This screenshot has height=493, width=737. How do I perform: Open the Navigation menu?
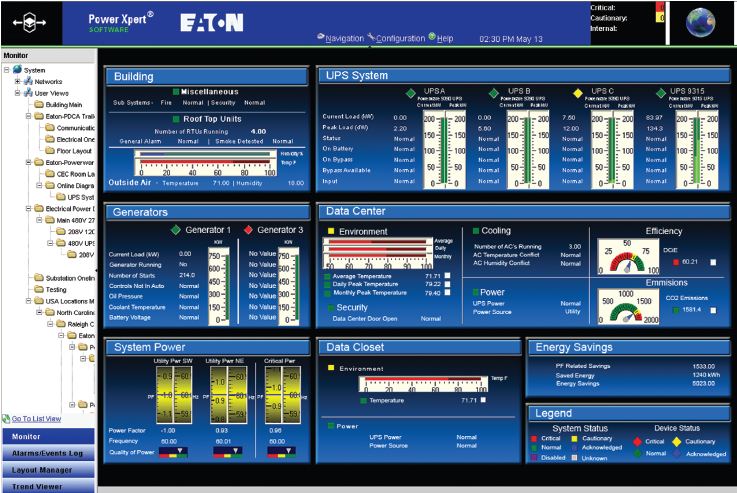click(x=340, y=39)
